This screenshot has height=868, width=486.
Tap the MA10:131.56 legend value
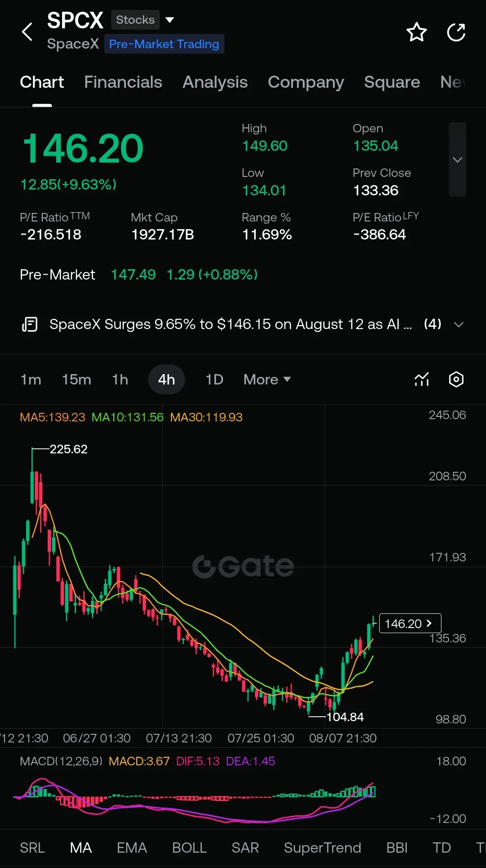tap(127, 417)
